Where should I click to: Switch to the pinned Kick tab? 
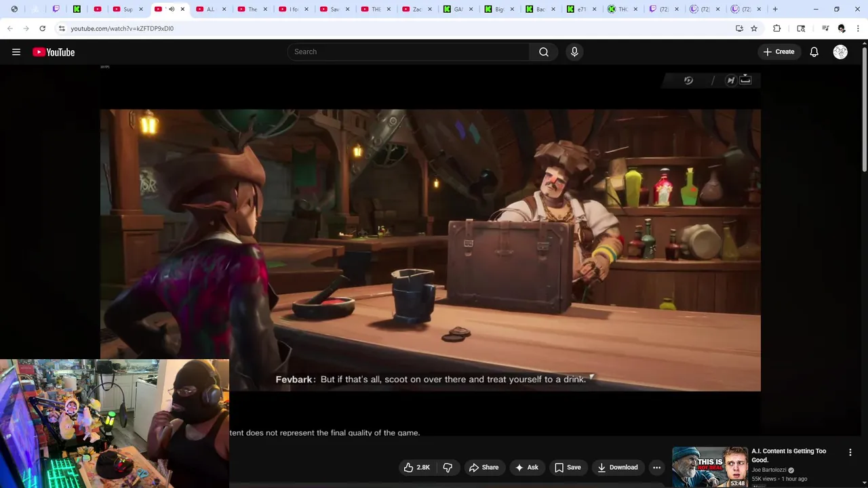pyautogui.click(x=77, y=9)
